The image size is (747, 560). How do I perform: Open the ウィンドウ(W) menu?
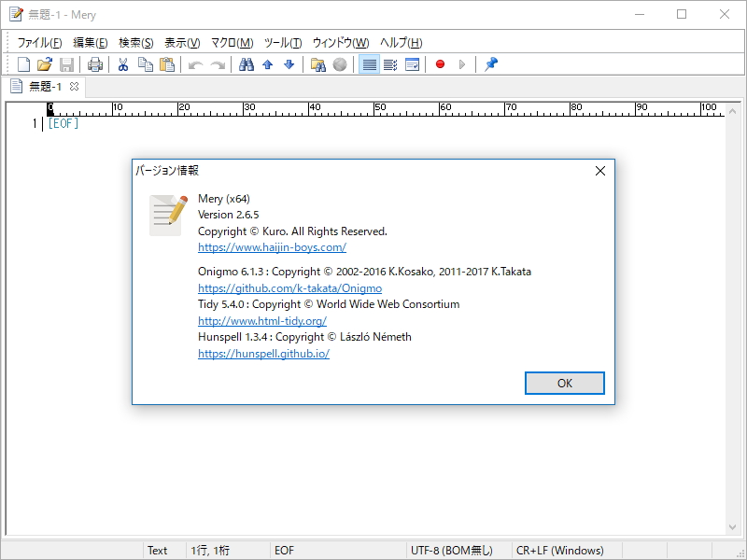341,43
